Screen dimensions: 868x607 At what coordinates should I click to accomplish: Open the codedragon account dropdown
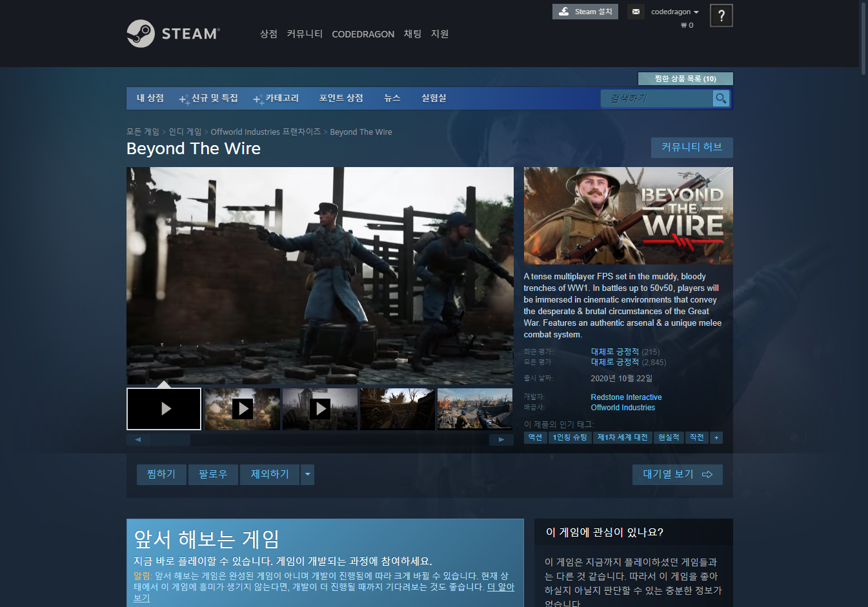point(675,12)
